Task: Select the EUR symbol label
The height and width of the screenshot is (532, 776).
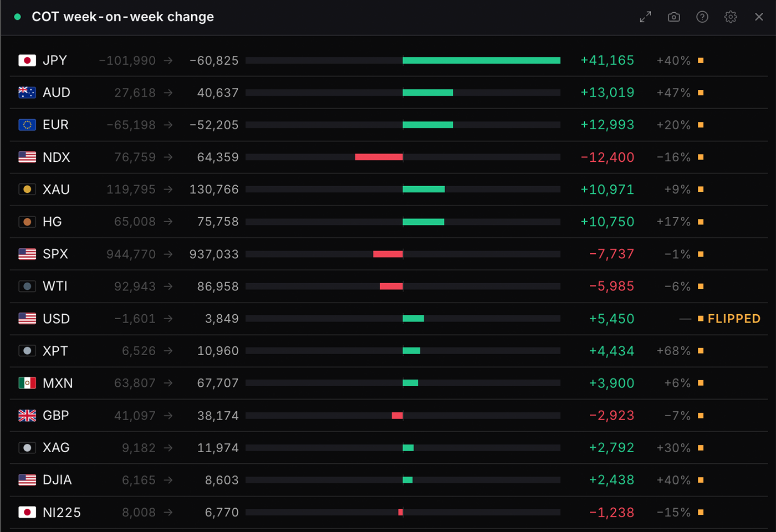Action: 55,125
